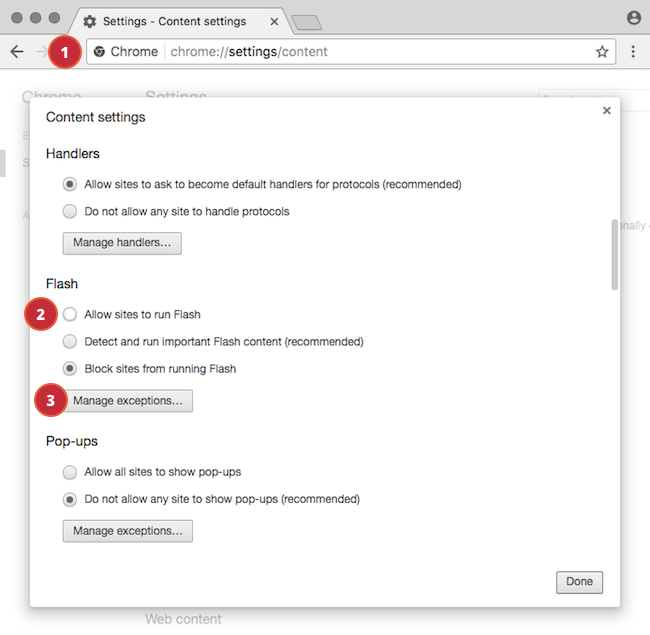Select Allow sites to run Flash

[70, 314]
